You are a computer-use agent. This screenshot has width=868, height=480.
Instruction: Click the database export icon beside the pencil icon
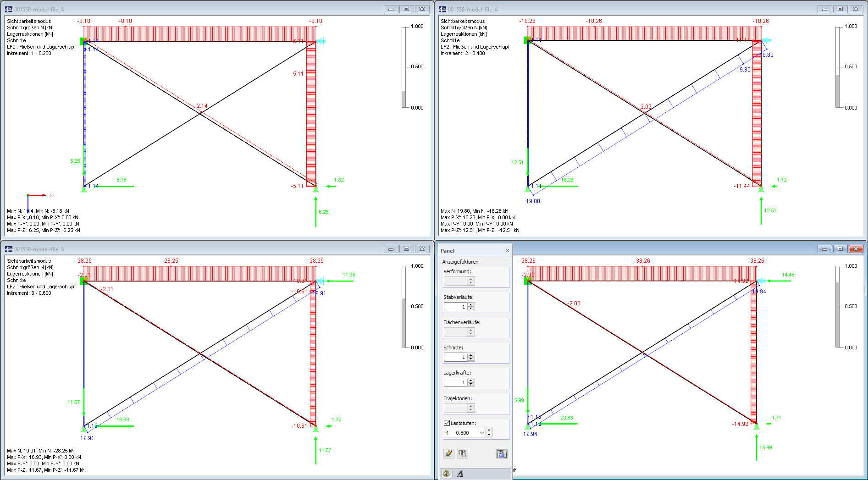462,453
